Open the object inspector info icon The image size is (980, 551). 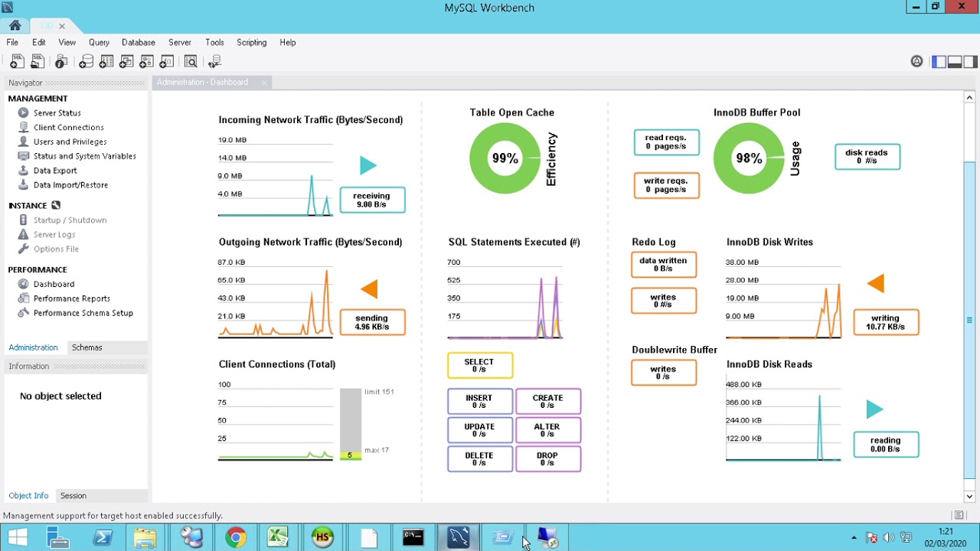pos(61,62)
